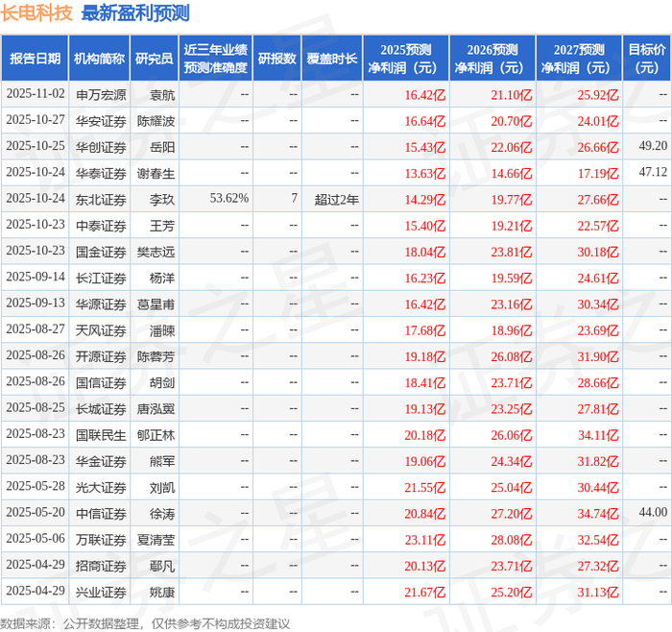Click the 国信证券 institution cell
672x632 pixels.
tap(101, 382)
